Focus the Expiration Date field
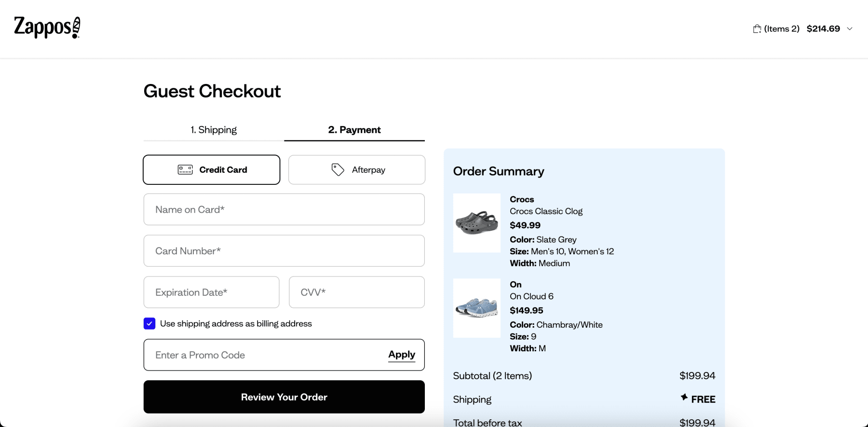This screenshot has width=868, height=427. [x=211, y=292]
